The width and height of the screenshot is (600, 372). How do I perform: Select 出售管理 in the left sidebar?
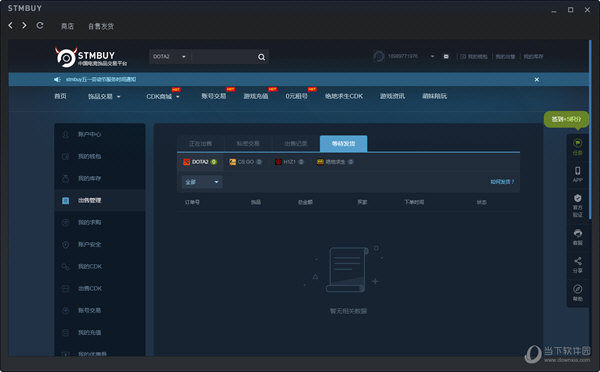(100, 200)
